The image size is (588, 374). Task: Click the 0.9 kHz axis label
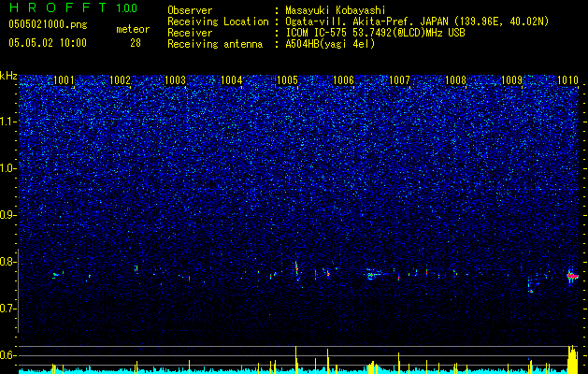[x=7, y=215]
